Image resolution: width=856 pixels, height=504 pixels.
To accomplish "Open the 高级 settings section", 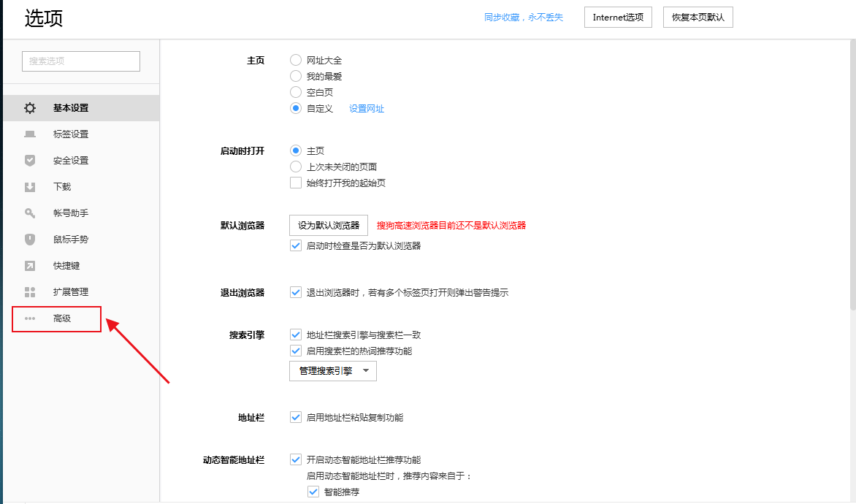I will point(81,318).
